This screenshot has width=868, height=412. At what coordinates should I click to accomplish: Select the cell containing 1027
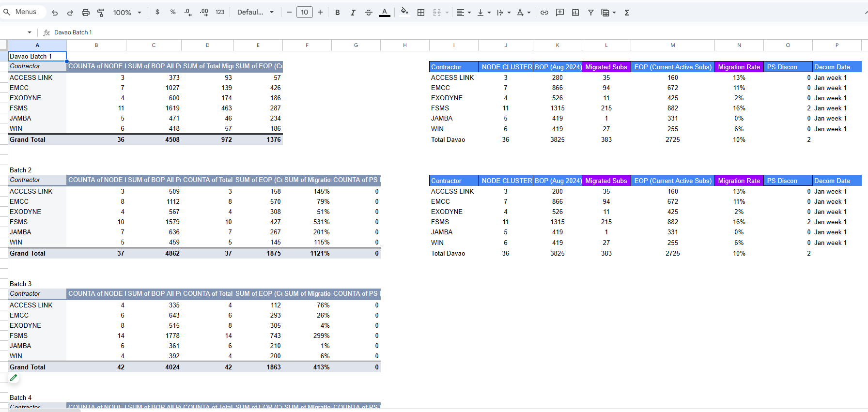point(154,88)
